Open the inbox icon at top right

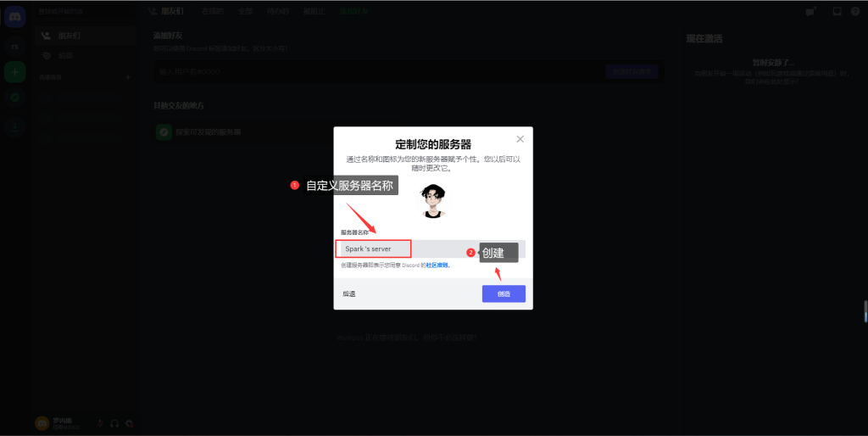[x=837, y=12]
